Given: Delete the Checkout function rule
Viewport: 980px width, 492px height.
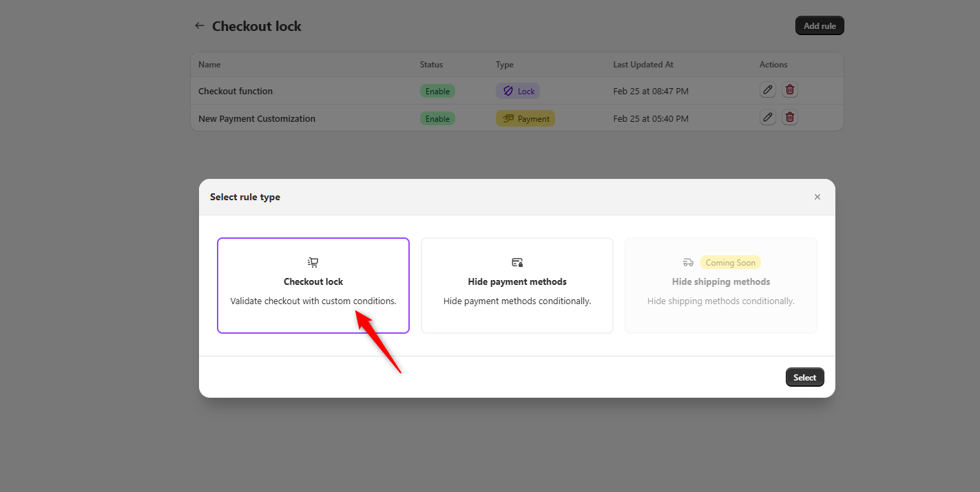Looking at the screenshot, I should click(x=789, y=89).
